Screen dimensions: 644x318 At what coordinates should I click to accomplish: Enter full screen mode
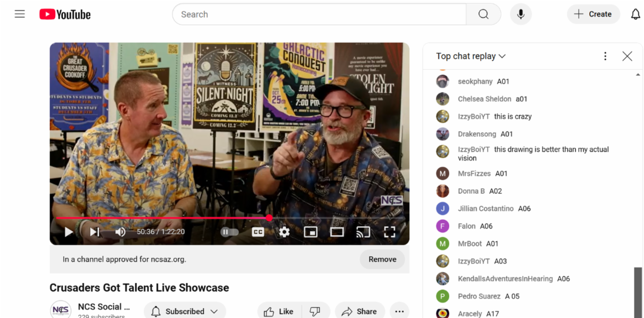(390, 232)
